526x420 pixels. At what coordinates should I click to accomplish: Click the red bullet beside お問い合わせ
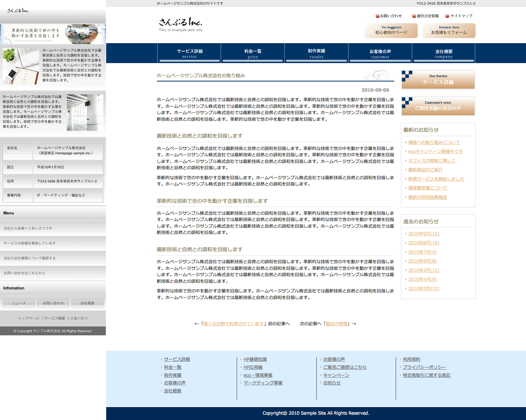377,16
